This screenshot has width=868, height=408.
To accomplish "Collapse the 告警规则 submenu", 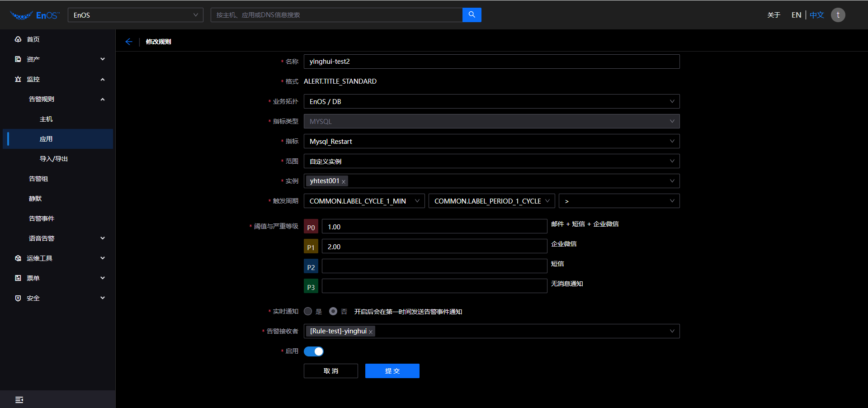I will 103,99.
